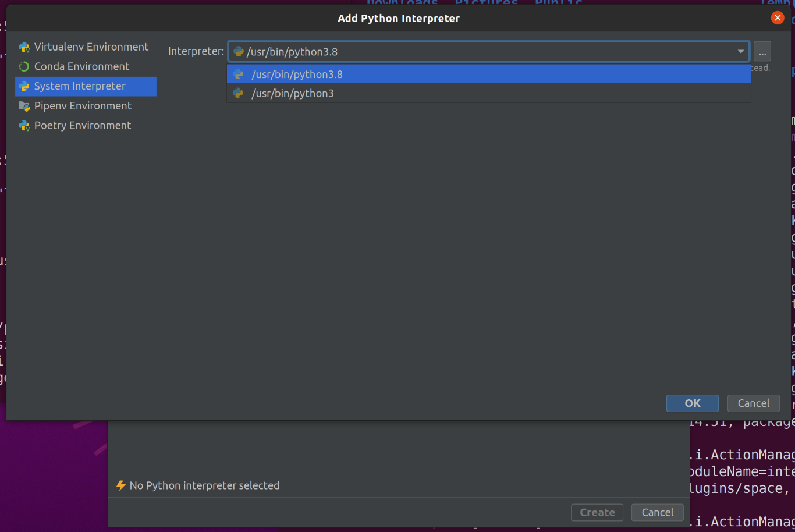Click the 'Interpreter:' label
Image resolution: width=795 pixels, height=532 pixels.
tap(196, 51)
